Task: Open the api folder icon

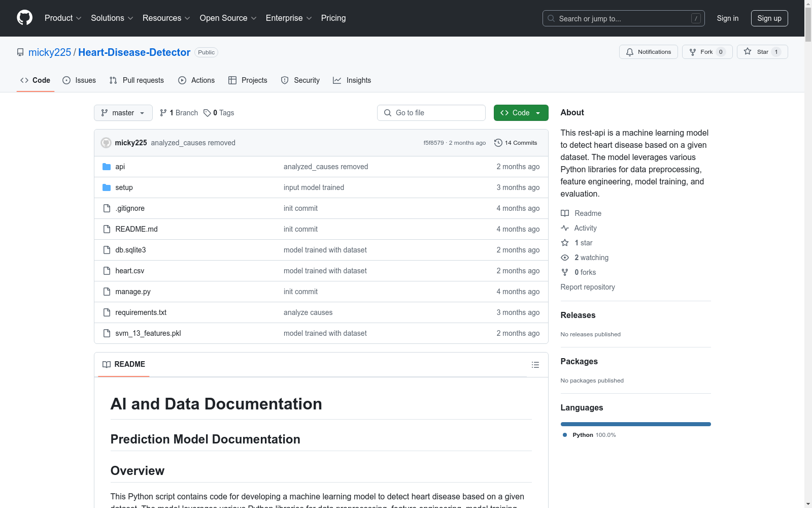Action: 107,167
